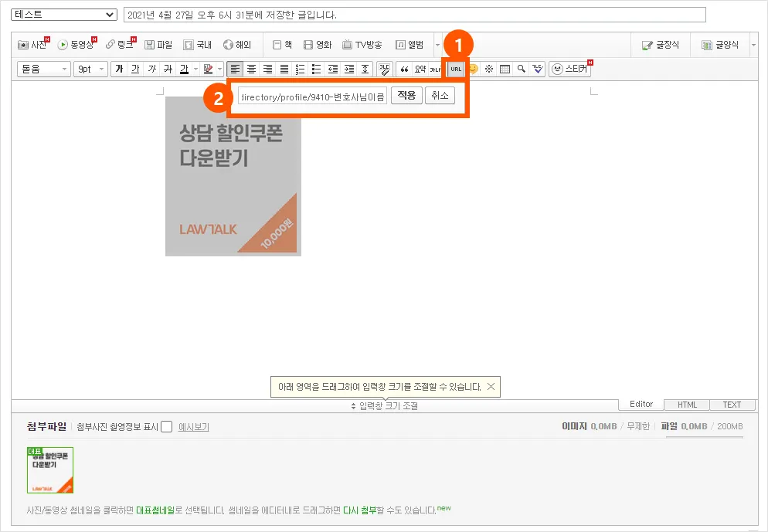Viewport: 768px width, 532px height.
Task: Add book info with 책 icon
Action: click(x=283, y=45)
